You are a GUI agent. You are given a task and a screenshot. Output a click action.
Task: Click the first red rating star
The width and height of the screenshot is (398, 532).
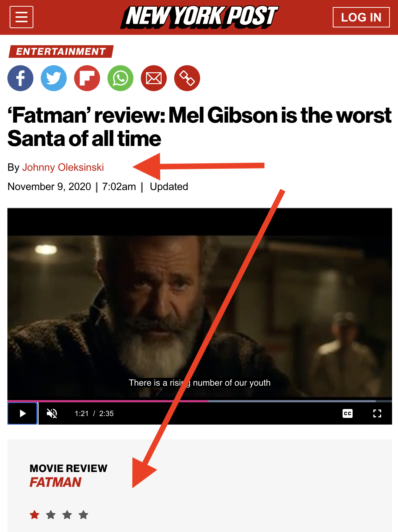(x=34, y=515)
